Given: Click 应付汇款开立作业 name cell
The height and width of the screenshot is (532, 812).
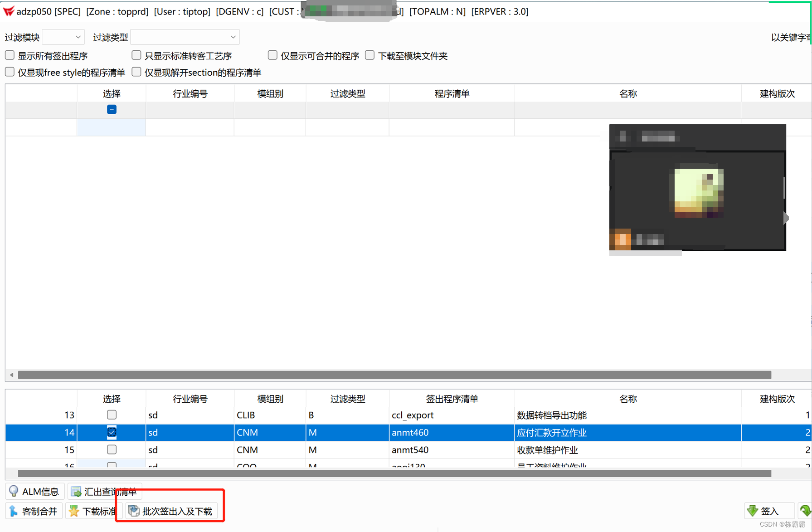Looking at the screenshot, I should tap(628, 433).
